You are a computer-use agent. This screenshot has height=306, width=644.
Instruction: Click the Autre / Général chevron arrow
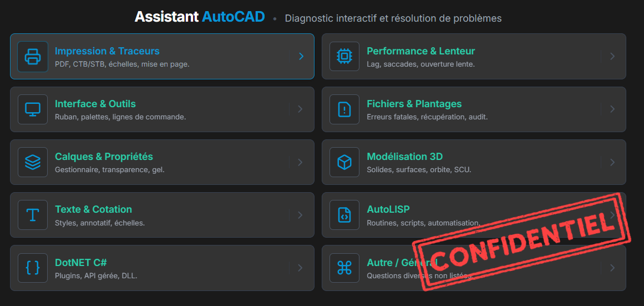point(612,268)
